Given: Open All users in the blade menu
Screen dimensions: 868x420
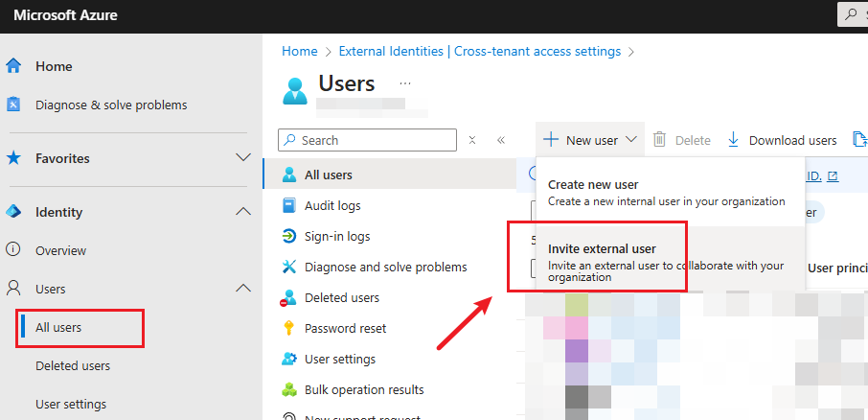Looking at the screenshot, I should [390, 175].
